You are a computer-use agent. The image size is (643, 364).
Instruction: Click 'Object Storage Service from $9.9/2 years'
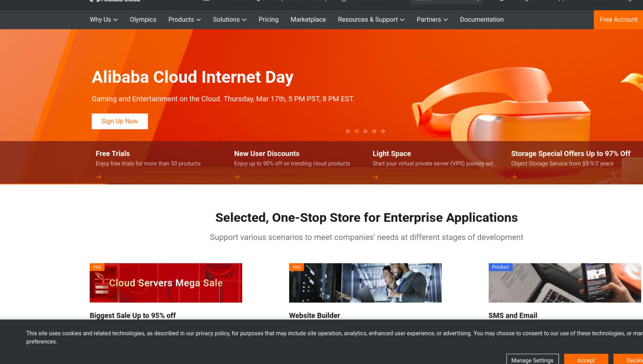pos(562,164)
